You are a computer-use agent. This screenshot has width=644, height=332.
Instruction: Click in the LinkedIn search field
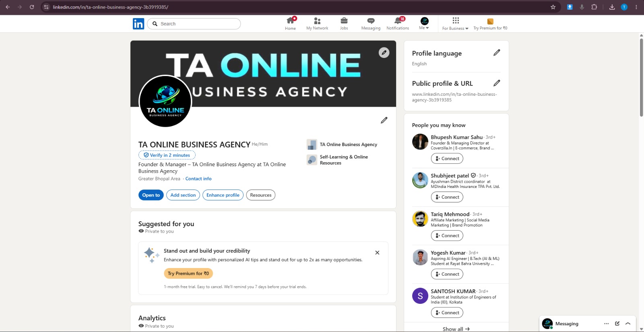coord(194,24)
